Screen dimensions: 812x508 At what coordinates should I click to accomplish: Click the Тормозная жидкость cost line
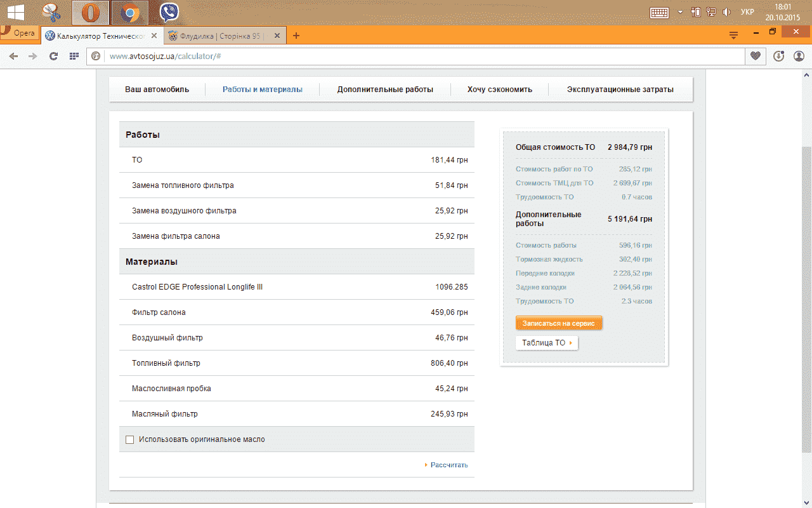pos(584,259)
